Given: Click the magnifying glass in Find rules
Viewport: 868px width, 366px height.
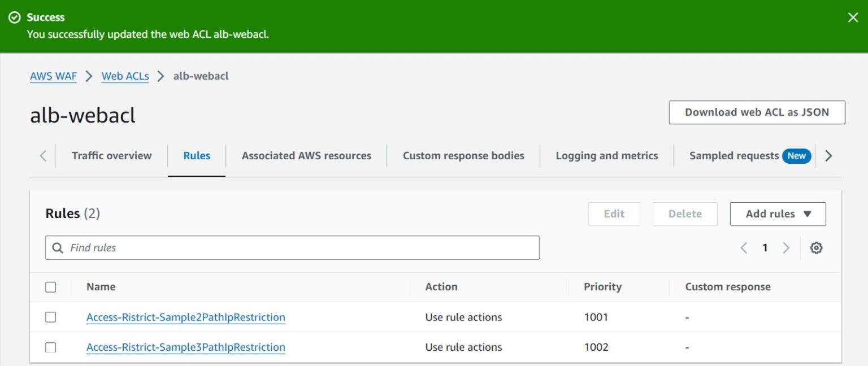Looking at the screenshot, I should pos(57,247).
